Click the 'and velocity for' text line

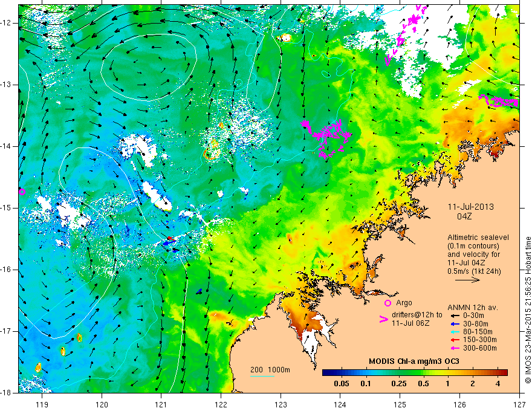[x=473, y=254]
